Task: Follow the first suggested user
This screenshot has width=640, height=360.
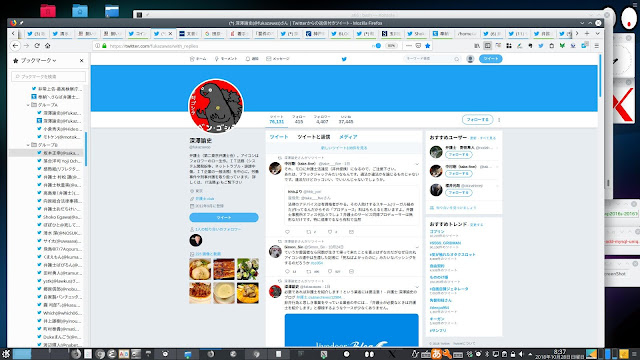Action: pos(458,155)
